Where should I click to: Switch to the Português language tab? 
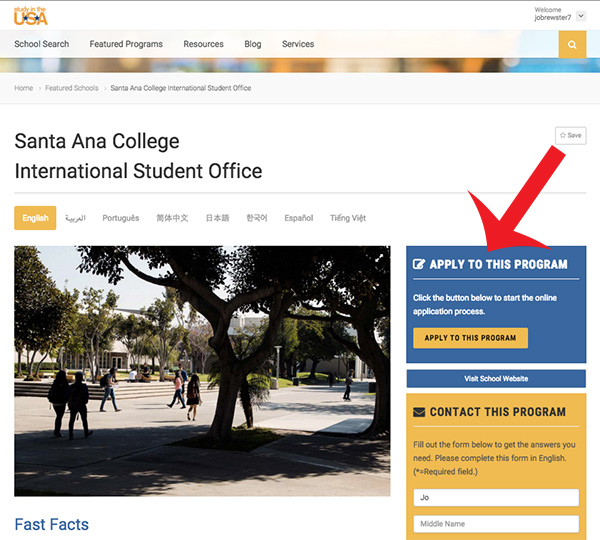pos(121,218)
